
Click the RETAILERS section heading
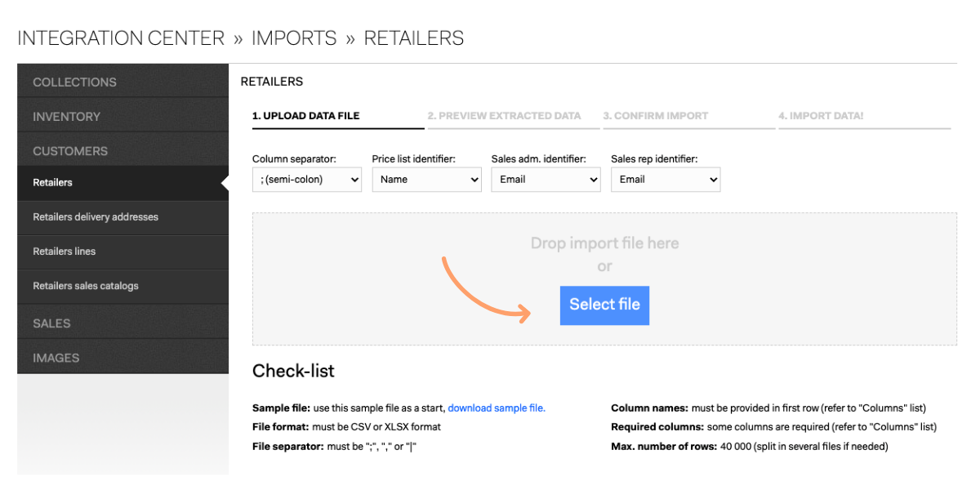point(272,82)
